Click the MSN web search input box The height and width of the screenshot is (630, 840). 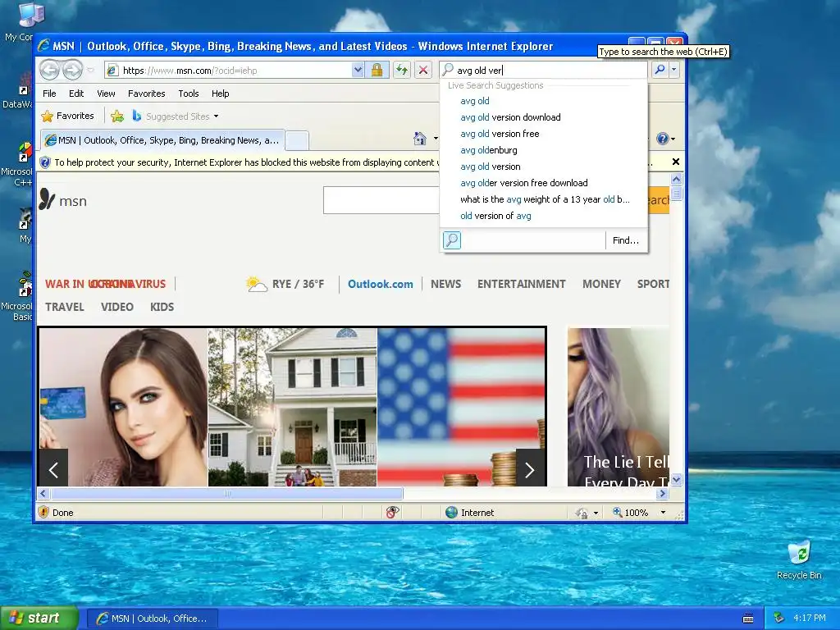coord(381,200)
